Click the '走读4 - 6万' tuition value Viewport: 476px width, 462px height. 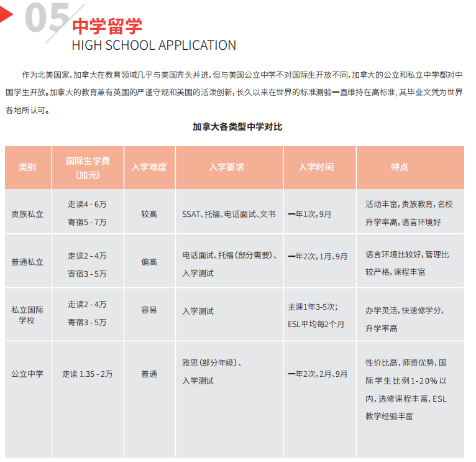pyautogui.click(x=87, y=204)
